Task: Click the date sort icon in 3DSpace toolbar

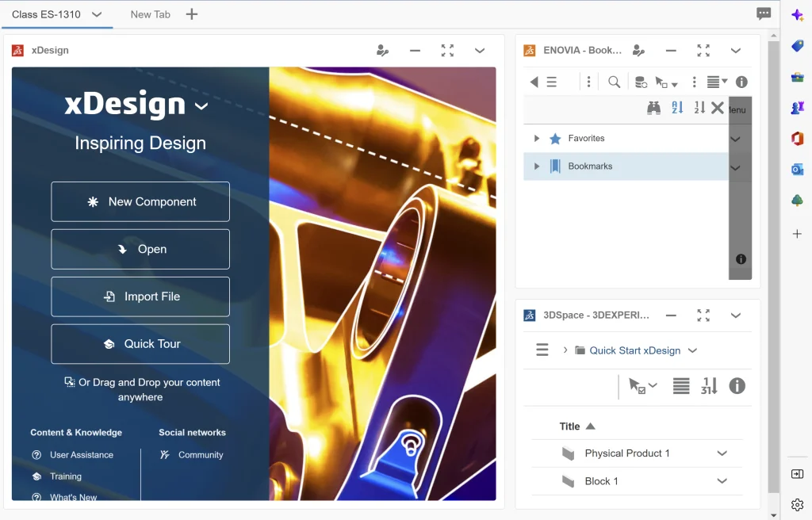Action: (x=710, y=386)
